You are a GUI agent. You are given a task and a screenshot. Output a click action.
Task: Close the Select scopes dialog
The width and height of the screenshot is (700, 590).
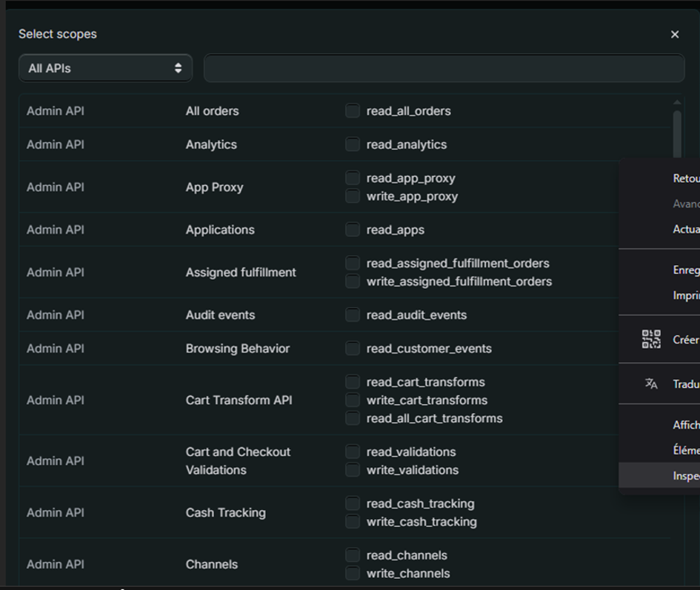675,34
